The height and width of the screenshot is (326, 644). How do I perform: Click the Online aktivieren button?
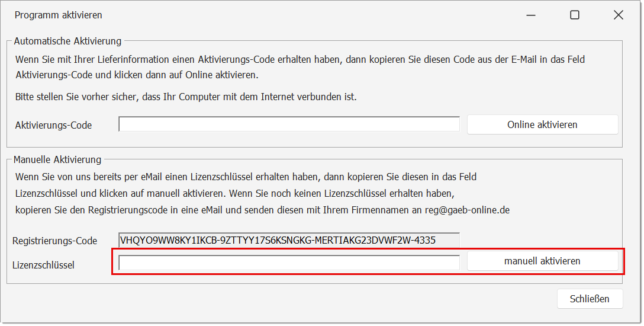click(542, 124)
